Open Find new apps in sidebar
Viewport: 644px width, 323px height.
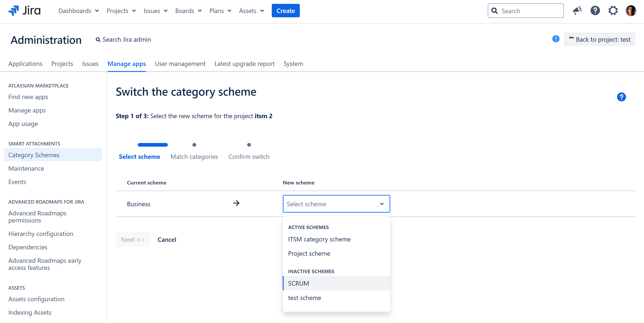[x=28, y=97]
